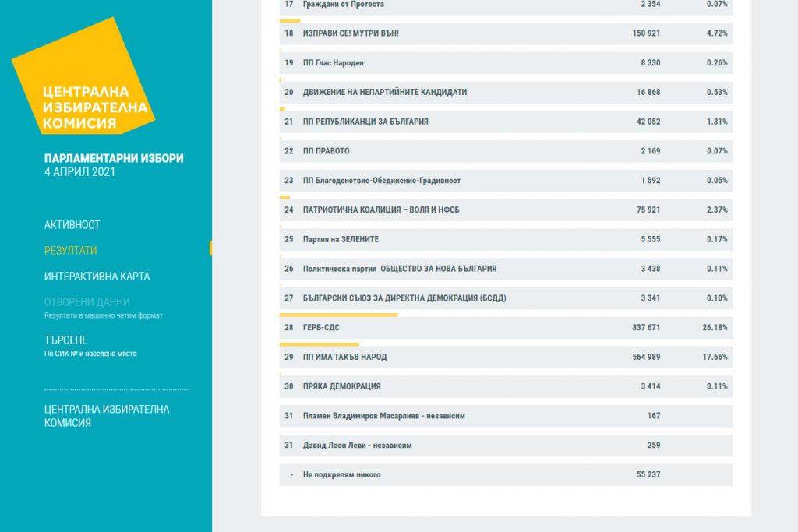Viewport: 798px width, 532px height.
Task: Click the Давид Леон Леви independent candidate row
Action: (505, 446)
